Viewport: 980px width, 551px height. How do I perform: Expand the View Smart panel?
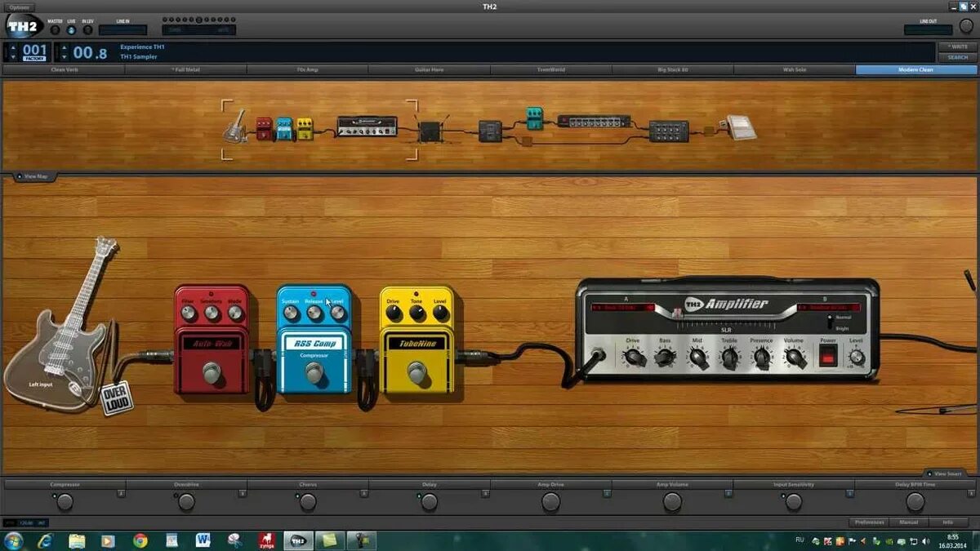[947, 473]
